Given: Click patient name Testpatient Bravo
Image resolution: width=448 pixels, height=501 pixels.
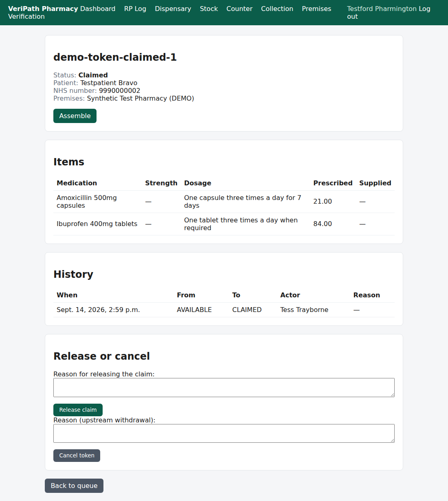Looking at the screenshot, I should (109, 83).
